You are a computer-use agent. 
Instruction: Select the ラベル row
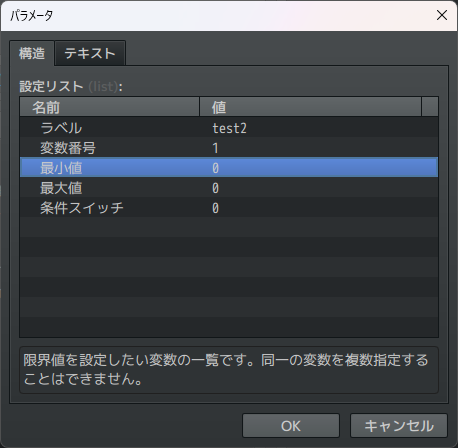click(x=229, y=127)
